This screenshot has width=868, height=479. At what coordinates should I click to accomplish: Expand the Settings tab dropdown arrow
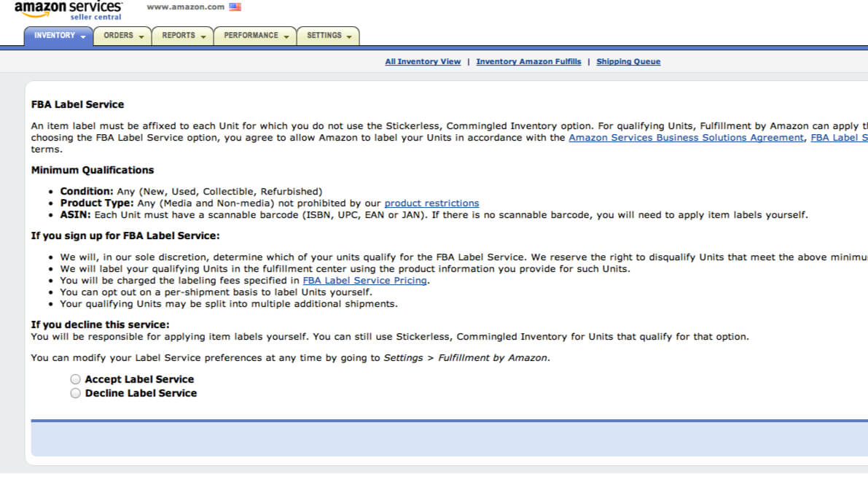(x=350, y=36)
